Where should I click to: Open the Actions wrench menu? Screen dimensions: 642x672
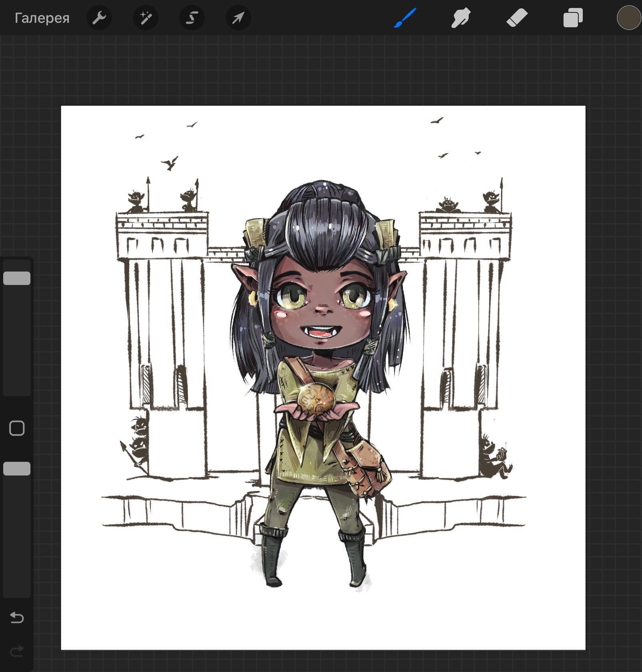coord(99,18)
